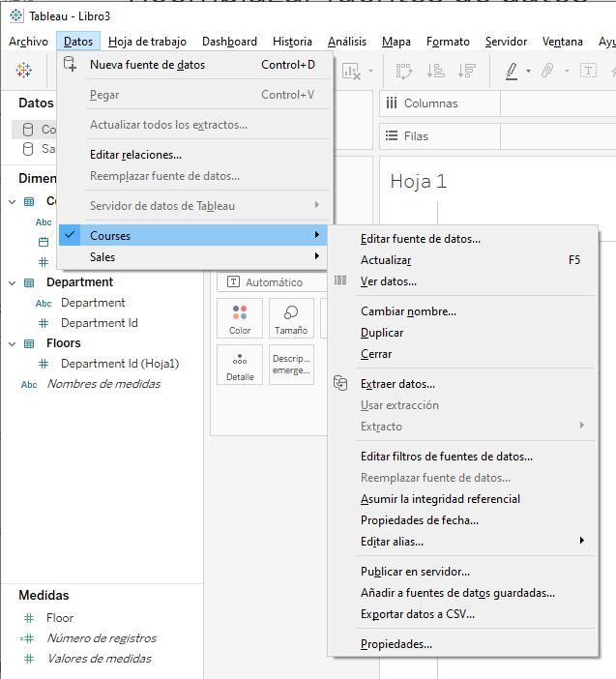Choose Propiedades de fecha option
Screen dimensions: 616x679
463,520
